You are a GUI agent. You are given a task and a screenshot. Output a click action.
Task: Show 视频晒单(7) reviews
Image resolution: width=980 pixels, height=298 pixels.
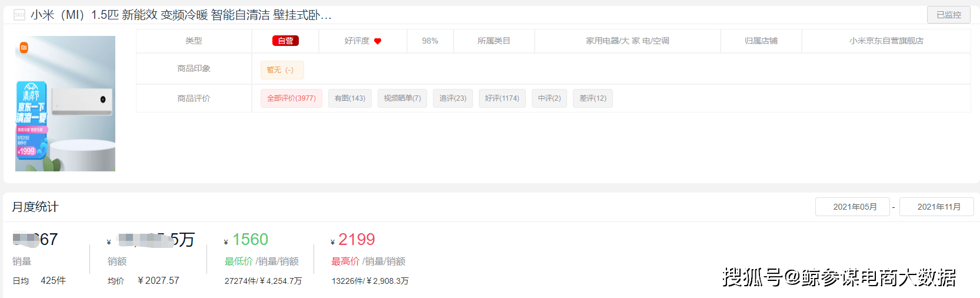(x=402, y=98)
